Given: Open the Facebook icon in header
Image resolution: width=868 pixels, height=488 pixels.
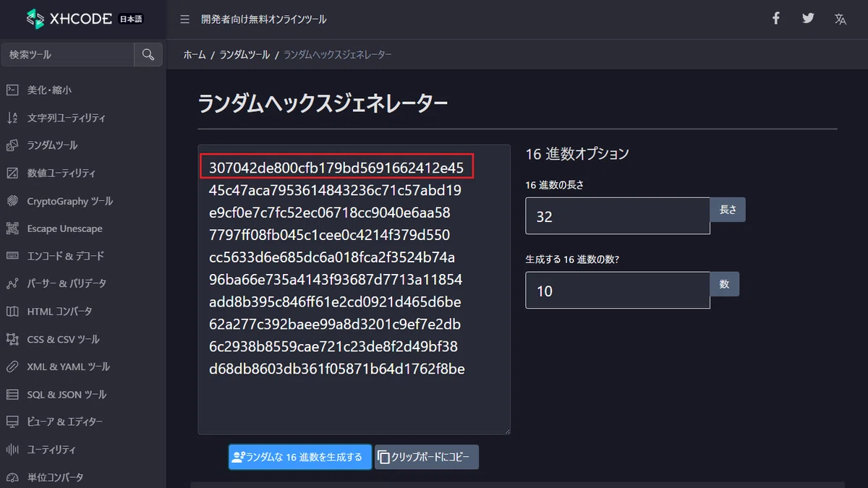Looking at the screenshot, I should [776, 19].
